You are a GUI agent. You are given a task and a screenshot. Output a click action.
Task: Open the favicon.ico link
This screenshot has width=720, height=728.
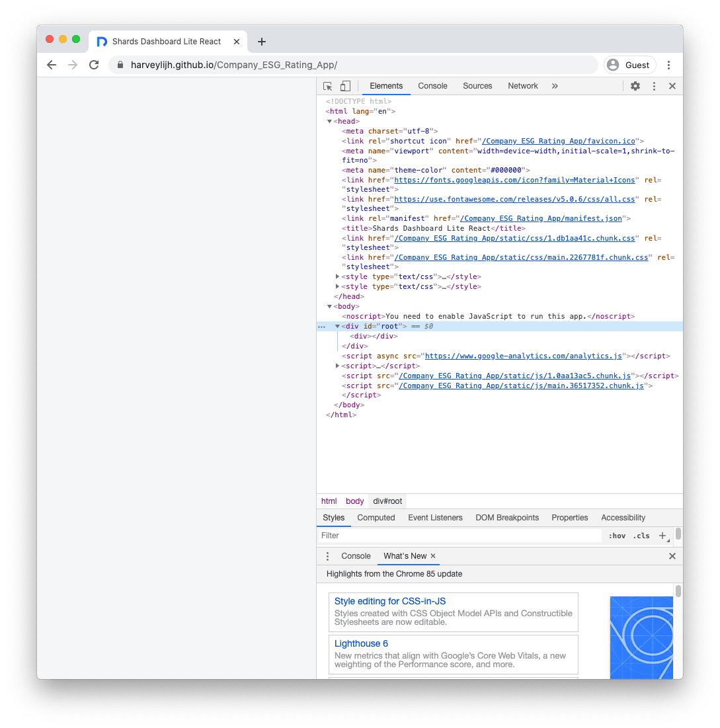tap(559, 141)
